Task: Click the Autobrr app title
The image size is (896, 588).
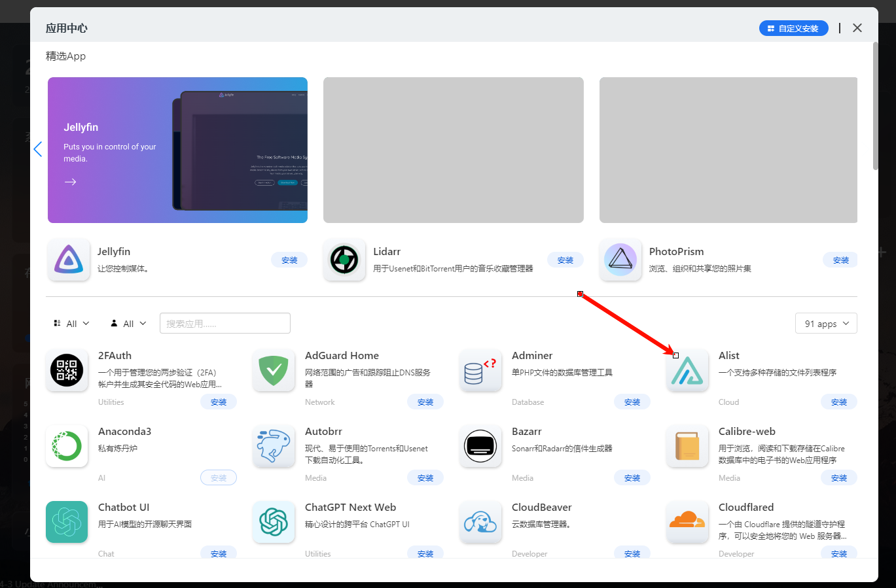Action: click(x=323, y=432)
